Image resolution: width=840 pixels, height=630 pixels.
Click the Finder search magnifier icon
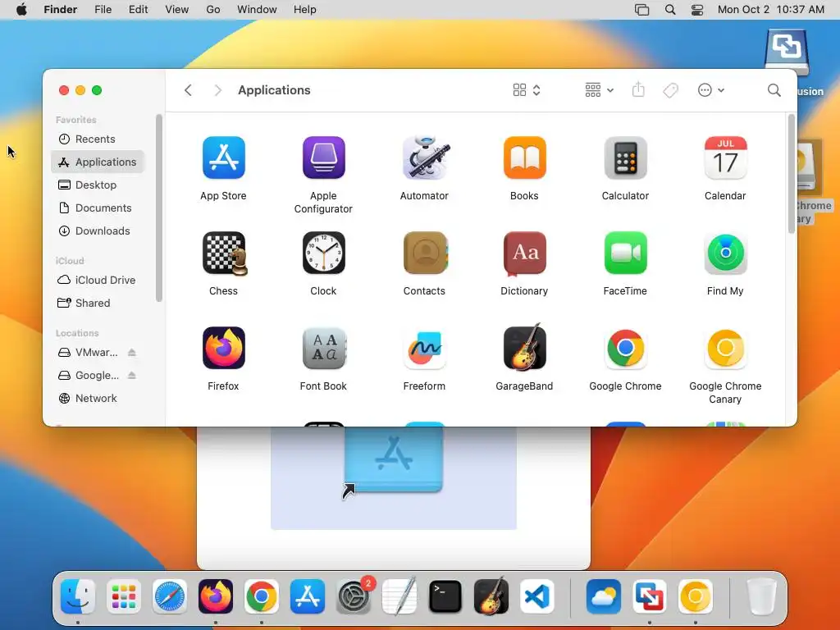tap(774, 90)
